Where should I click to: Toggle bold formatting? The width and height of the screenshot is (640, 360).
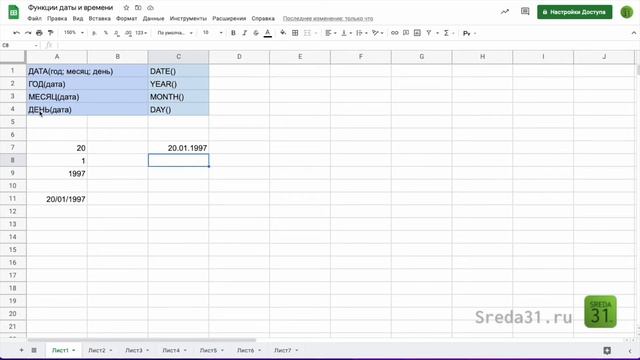pos(233,33)
